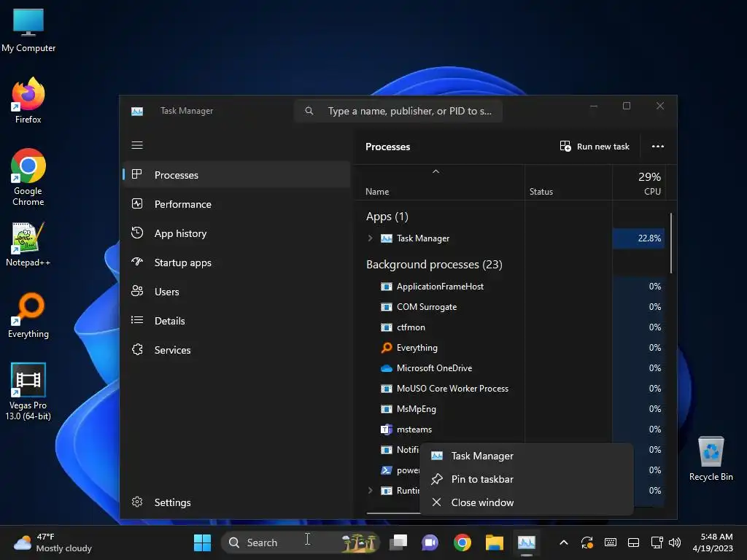Select the Processes sidebar tab
This screenshot has width=747, height=560.
(x=237, y=175)
